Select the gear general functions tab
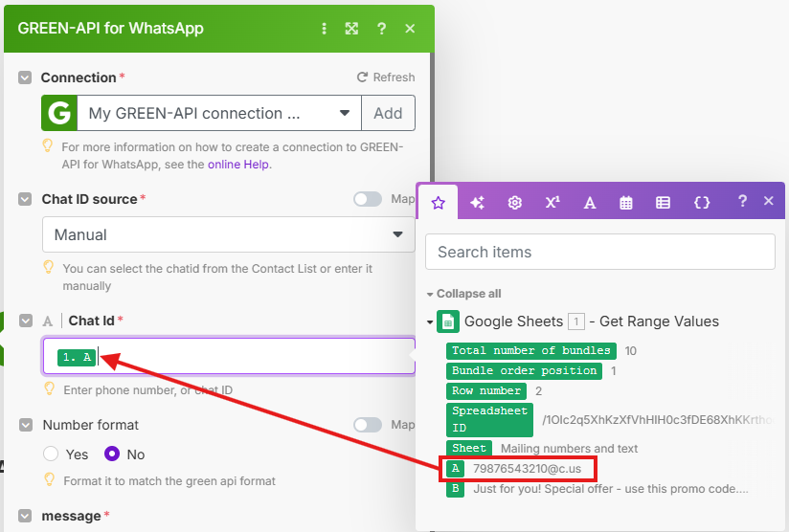Image resolution: width=789 pixels, height=532 pixels. (514, 202)
